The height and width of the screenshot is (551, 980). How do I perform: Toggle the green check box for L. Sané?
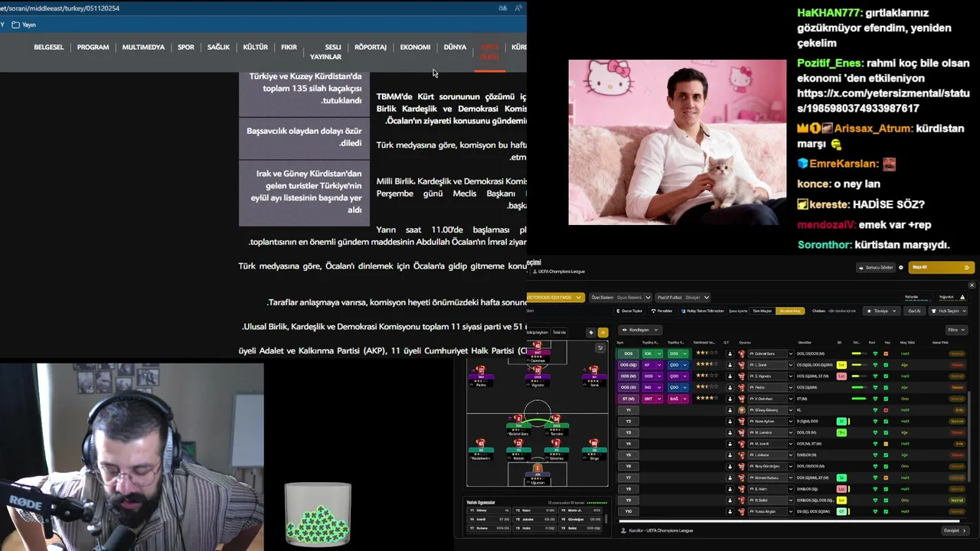pyautogui.click(x=886, y=365)
